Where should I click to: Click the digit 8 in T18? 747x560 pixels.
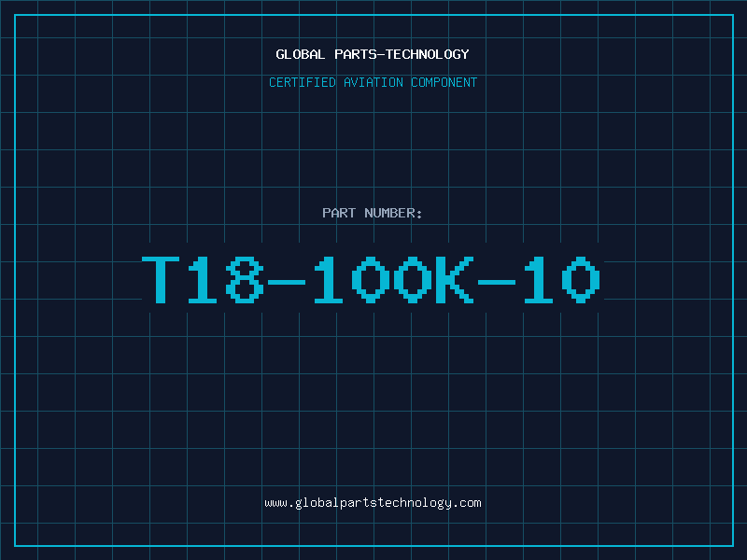[245, 279]
